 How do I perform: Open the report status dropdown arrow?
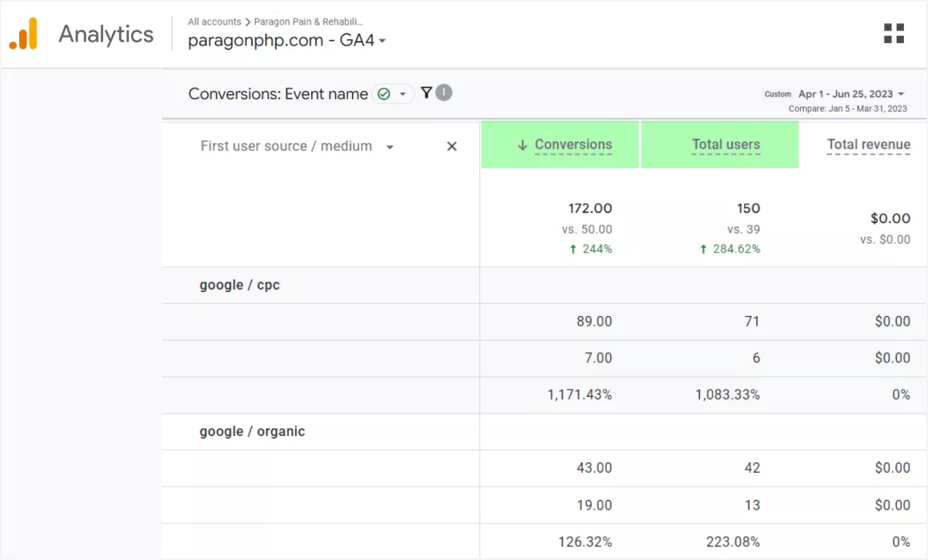pyautogui.click(x=403, y=94)
